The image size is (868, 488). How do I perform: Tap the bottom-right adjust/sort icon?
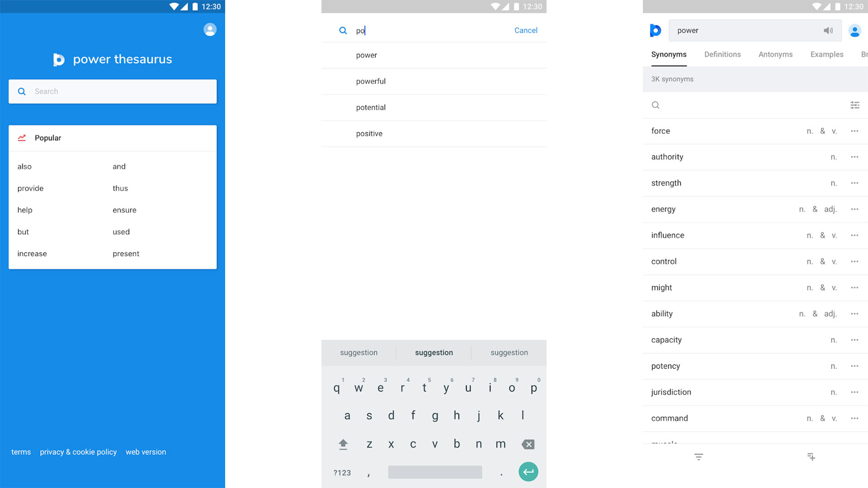809,456
